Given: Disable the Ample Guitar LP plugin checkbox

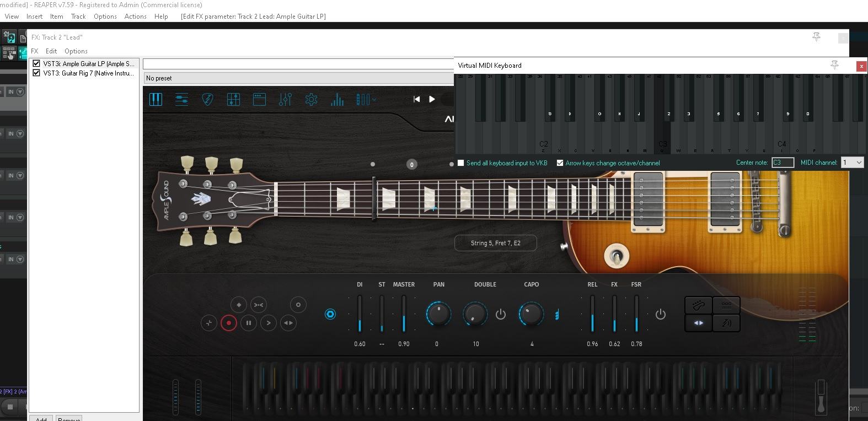Looking at the screenshot, I should click(36, 63).
